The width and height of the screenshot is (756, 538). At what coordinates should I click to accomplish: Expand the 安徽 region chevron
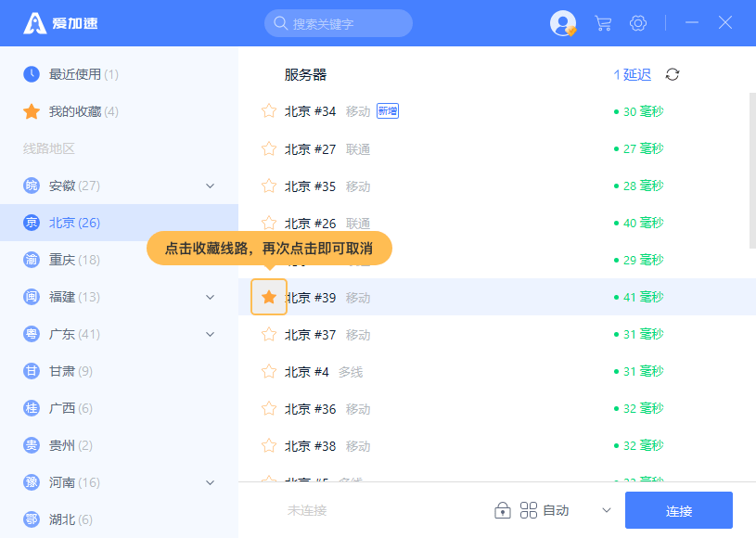point(210,186)
